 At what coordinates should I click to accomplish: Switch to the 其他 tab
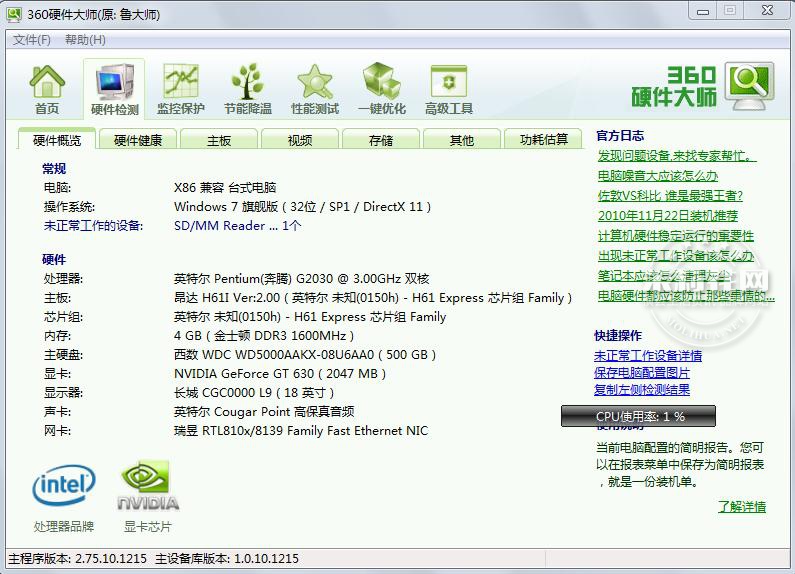point(461,139)
